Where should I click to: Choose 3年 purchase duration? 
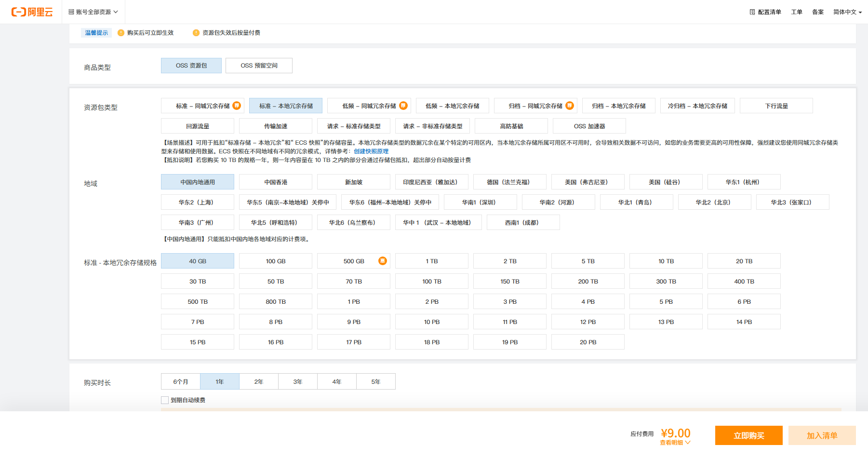click(x=298, y=381)
